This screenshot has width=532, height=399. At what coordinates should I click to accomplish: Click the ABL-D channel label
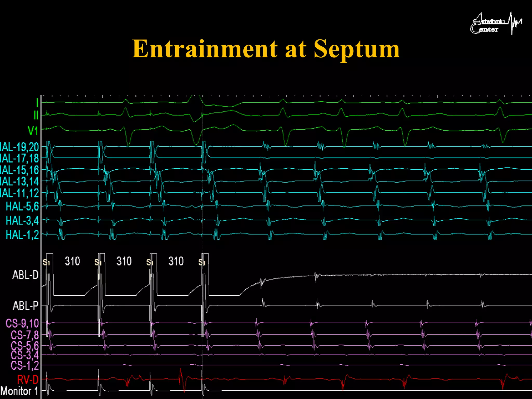(25, 275)
